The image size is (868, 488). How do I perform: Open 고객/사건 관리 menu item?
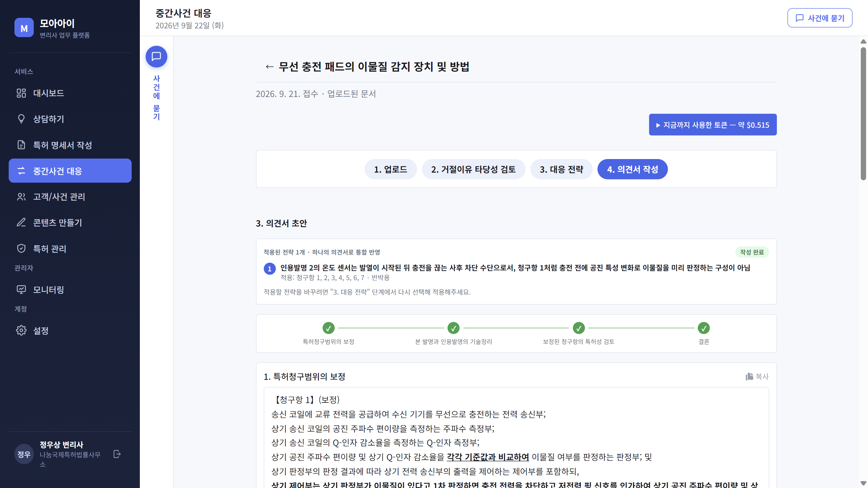pyautogui.click(x=70, y=197)
